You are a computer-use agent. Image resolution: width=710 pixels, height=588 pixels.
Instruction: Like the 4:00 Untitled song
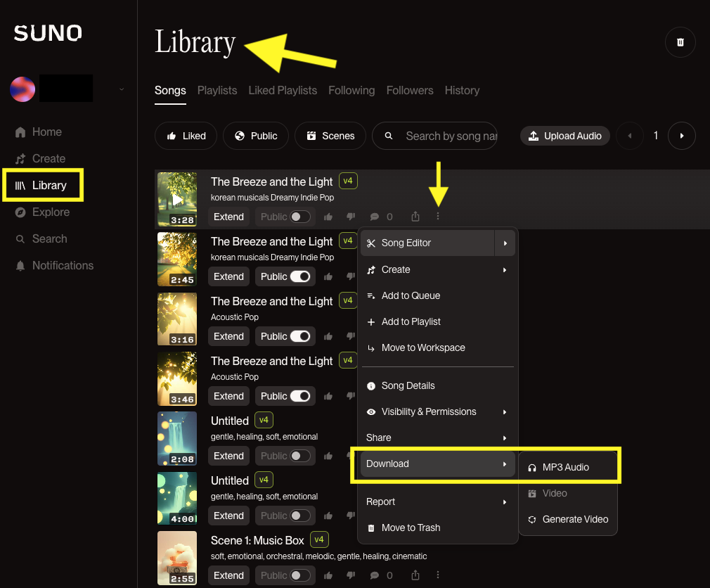tap(328, 516)
